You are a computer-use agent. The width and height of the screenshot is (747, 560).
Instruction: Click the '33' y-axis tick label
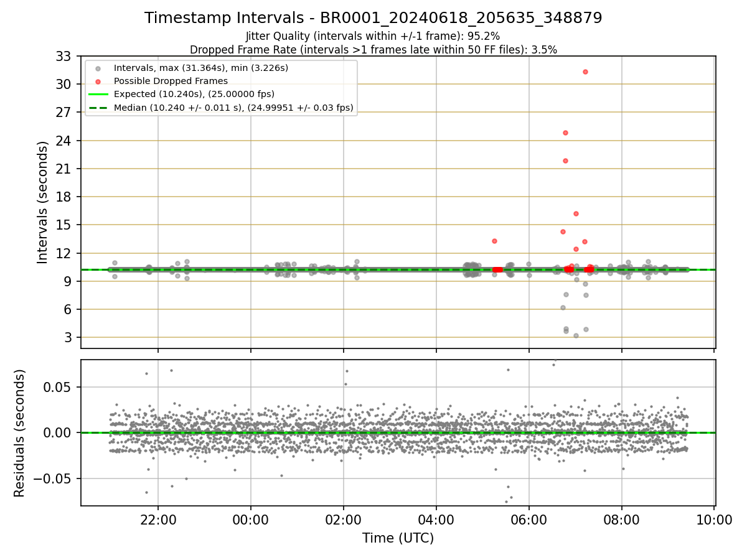pyautogui.click(x=65, y=56)
